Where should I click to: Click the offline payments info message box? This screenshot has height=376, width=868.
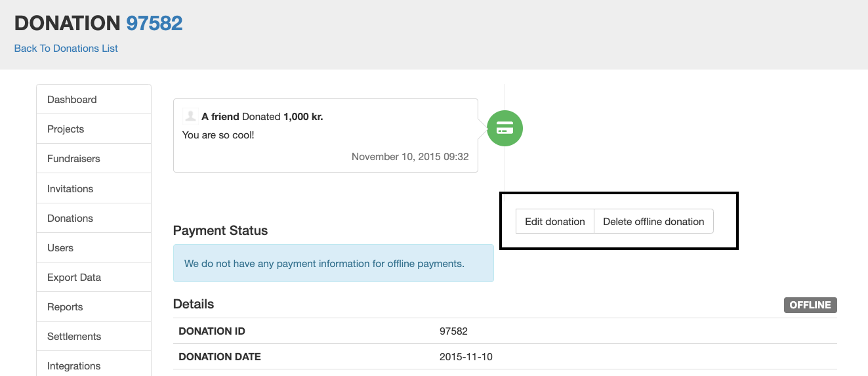pyautogui.click(x=333, y=263)
